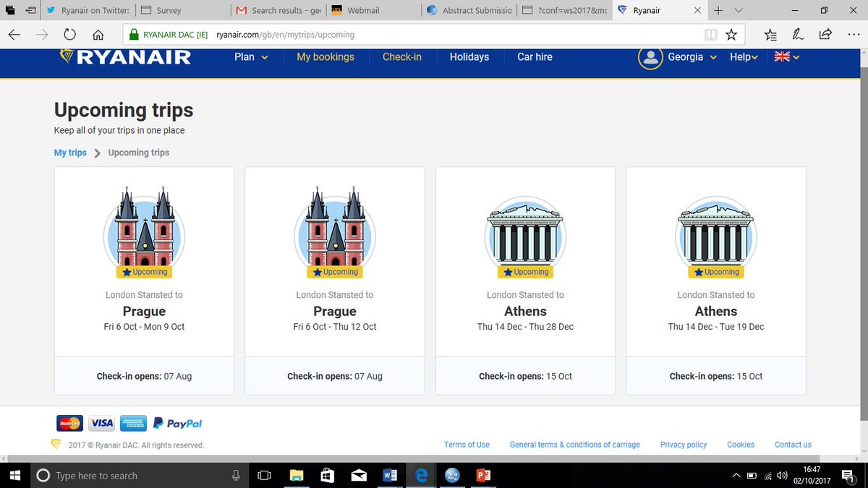This screenshot has width=868, height=488.
Task: Click the Ryanair harp logo in header
Action: click(x=67, y=56)
